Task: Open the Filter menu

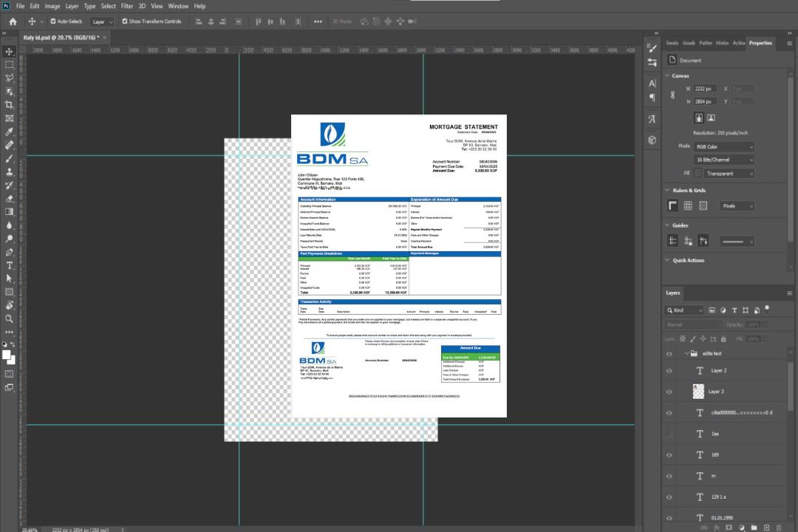Action: click(x=127, y=6)
